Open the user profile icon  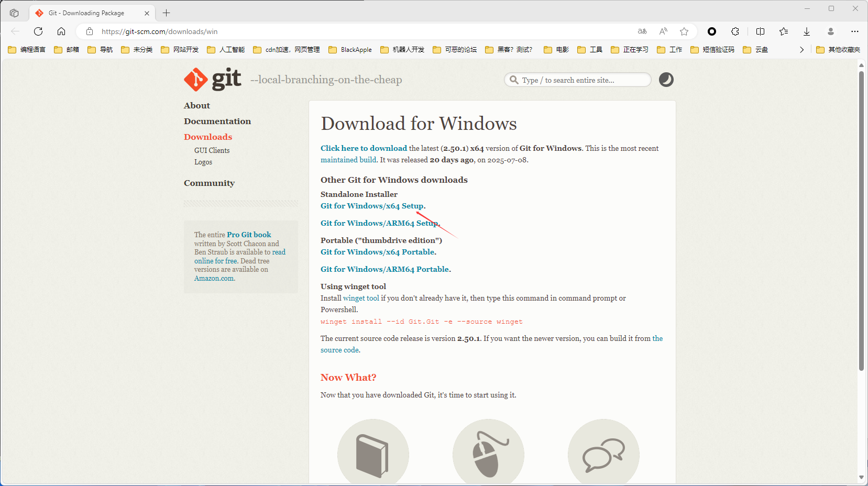tap(831, 31)
